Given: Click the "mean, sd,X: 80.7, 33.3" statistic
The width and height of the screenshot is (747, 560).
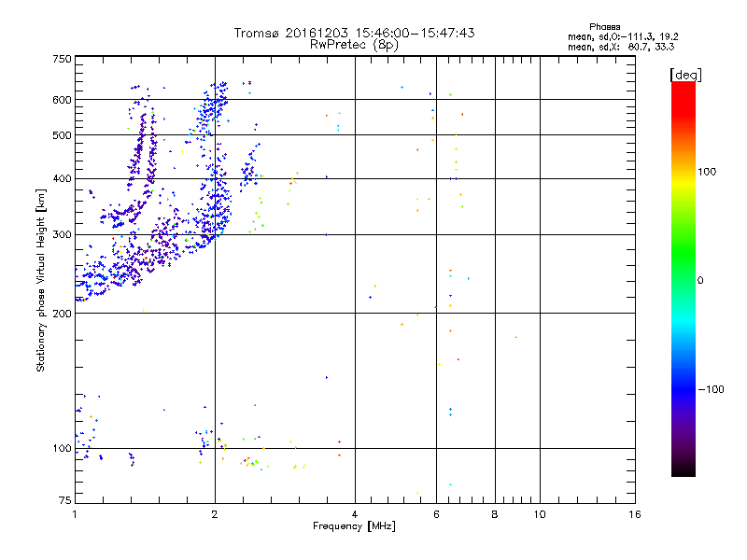Looking at the screenshot, I should click(621, 47).
